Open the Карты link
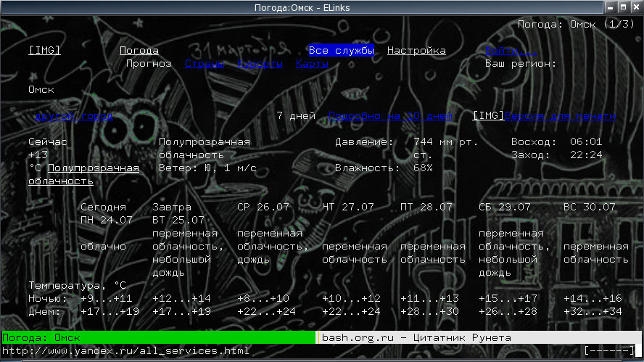 [312, 64]
